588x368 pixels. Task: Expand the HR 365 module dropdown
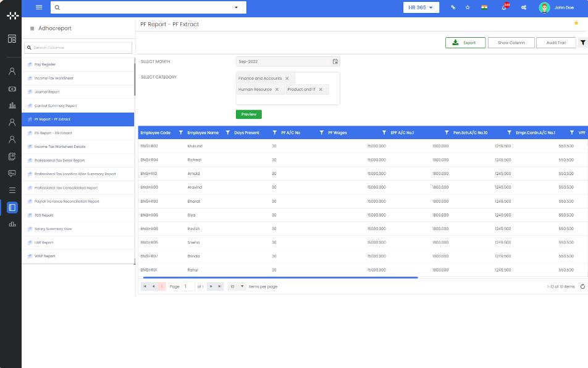[x=421, y=7]
